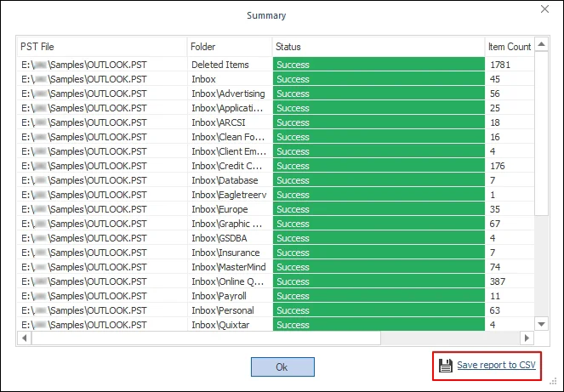Select the Inbox\Eagletreerv folder cell
Image resolution: width=564 pixels, height=392 pixels.
pyautogui.click(x=230, y=195)
